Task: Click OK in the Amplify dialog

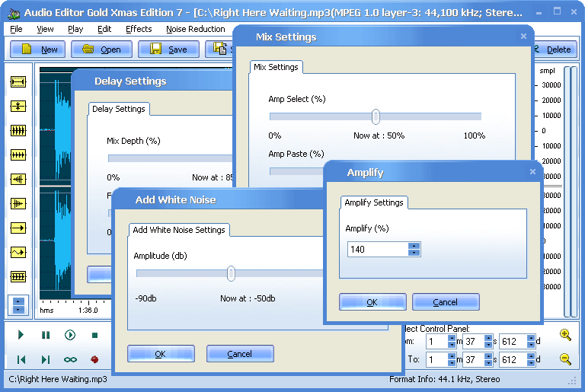Action: point(372,302)
